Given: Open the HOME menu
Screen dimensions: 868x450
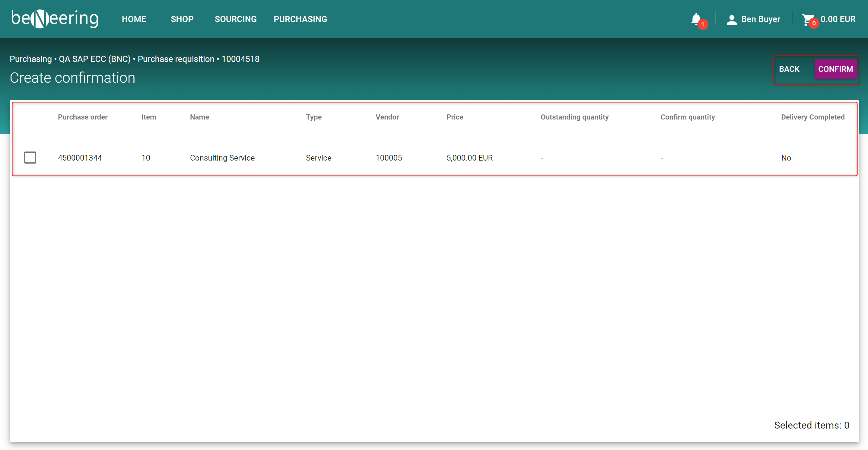Looking at the screenshot, I should [134, 19].
